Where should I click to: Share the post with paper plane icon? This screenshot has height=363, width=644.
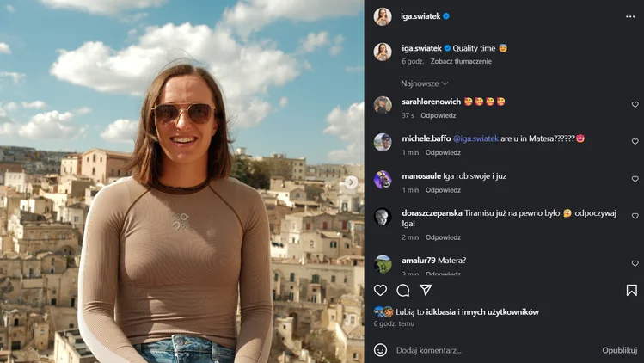click(426, 291)
